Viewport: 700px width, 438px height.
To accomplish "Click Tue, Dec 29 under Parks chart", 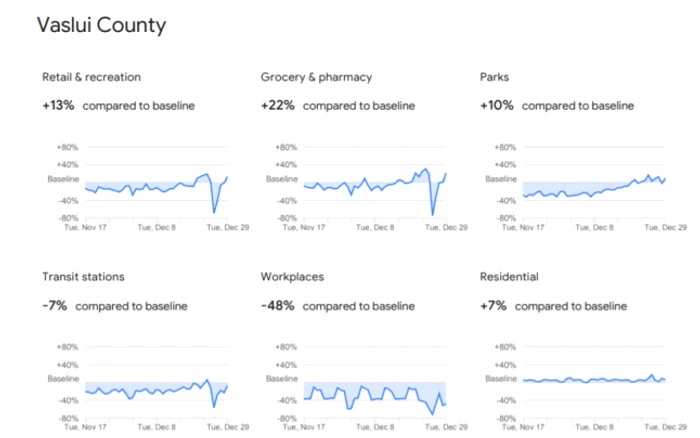I will pyautogui.click(x=665, y=227).
